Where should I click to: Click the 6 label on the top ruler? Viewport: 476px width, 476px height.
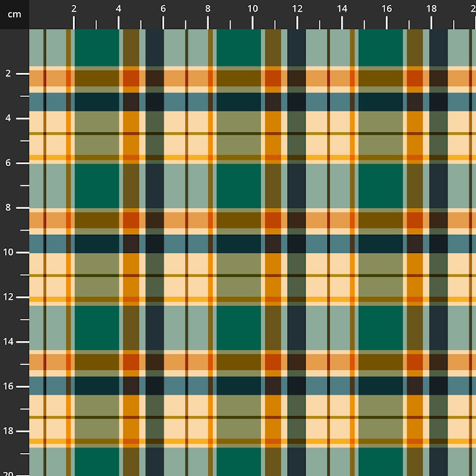click(x=163, y=9)
